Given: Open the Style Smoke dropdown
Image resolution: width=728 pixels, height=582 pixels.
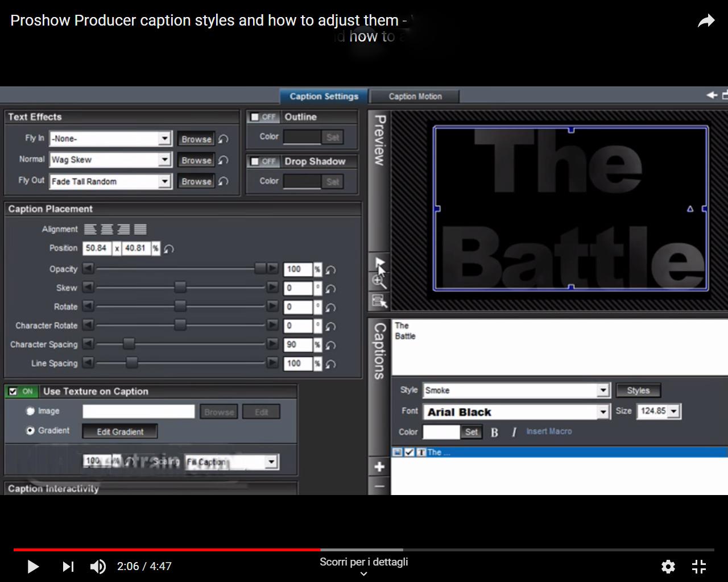Looking at the screenshot, I should click(x=603, y=390).
